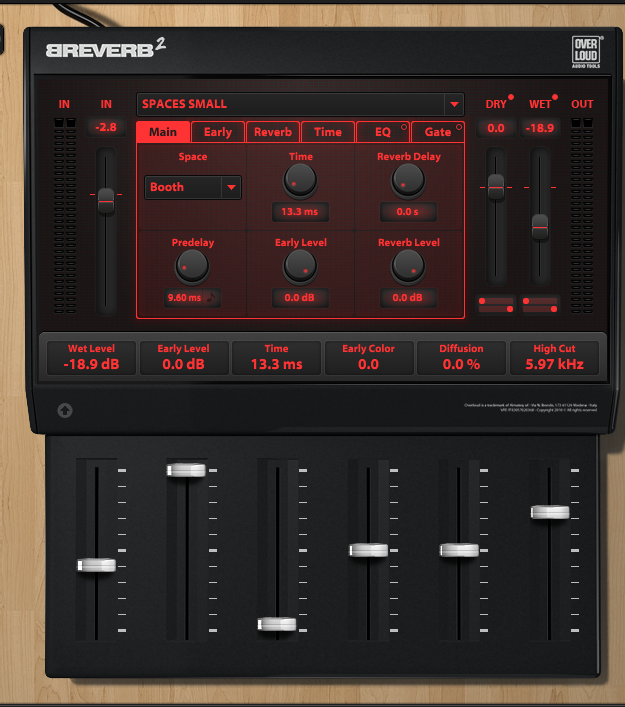Viewport: 625px width, 707px height.
Task: Click the 0.0 s reverb delay value field
Action: (408, 211)
